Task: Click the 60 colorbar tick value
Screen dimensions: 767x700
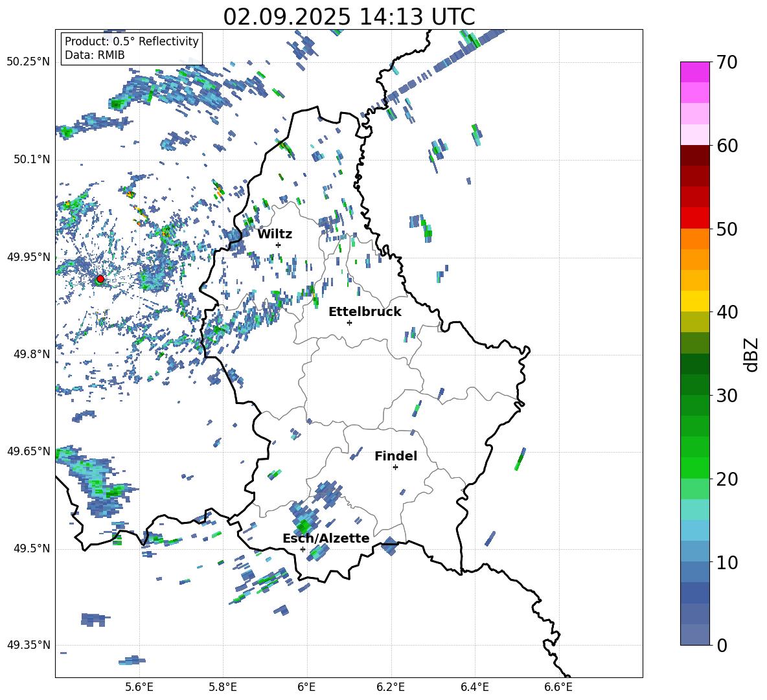Action: point(727,146)
